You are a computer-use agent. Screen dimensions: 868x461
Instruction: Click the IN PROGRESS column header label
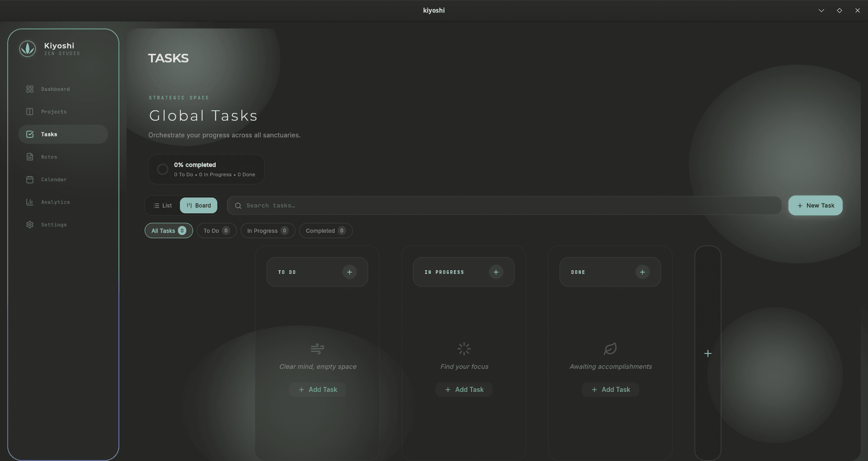(444, 272)
